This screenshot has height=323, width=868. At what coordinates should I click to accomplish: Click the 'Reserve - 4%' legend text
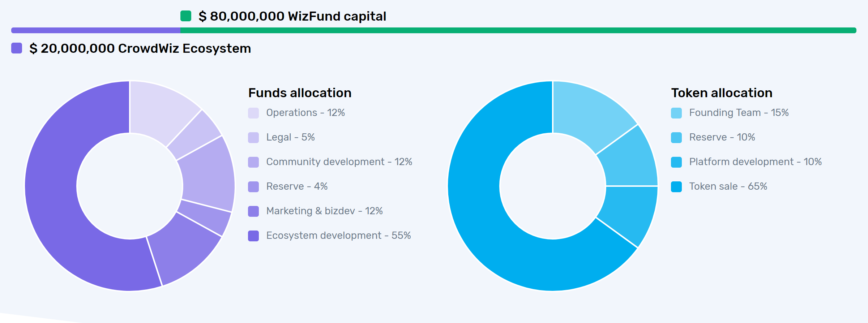[297, 186]
